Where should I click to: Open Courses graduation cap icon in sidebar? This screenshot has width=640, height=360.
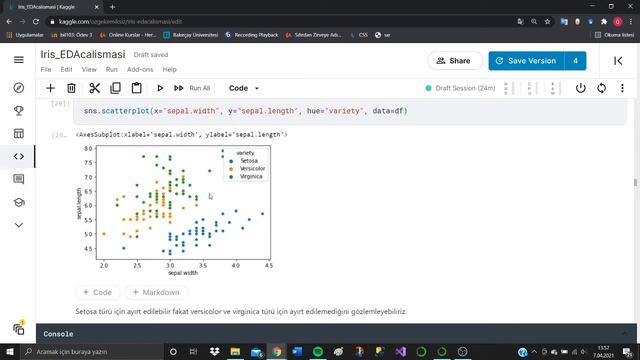click(19, 202)
